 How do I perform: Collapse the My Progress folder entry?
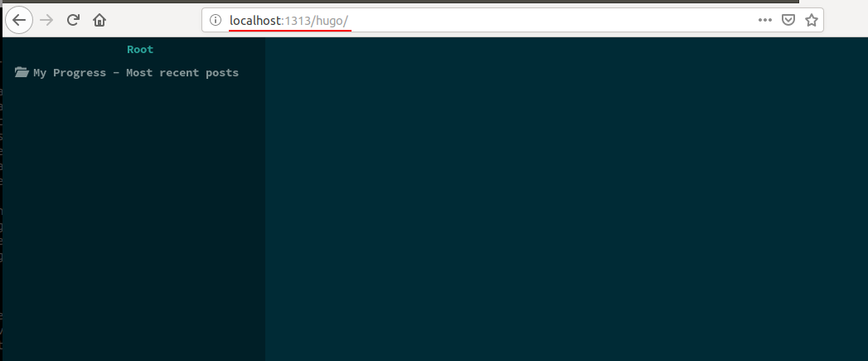[x=70, y=73]
